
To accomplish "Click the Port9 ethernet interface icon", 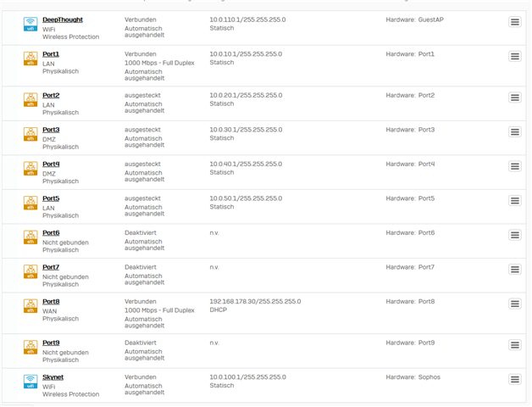I will [x=30, y=348].
